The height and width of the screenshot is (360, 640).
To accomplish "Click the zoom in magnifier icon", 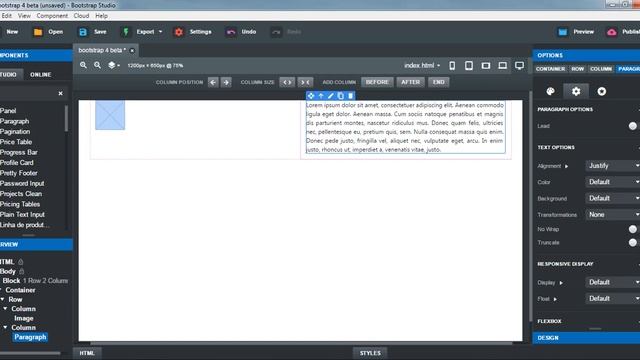I will point(83,65).
